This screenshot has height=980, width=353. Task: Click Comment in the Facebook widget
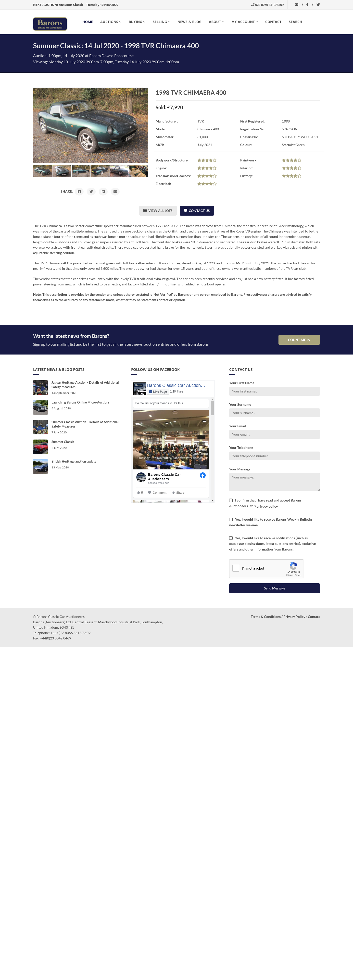[x=157, y=492]
